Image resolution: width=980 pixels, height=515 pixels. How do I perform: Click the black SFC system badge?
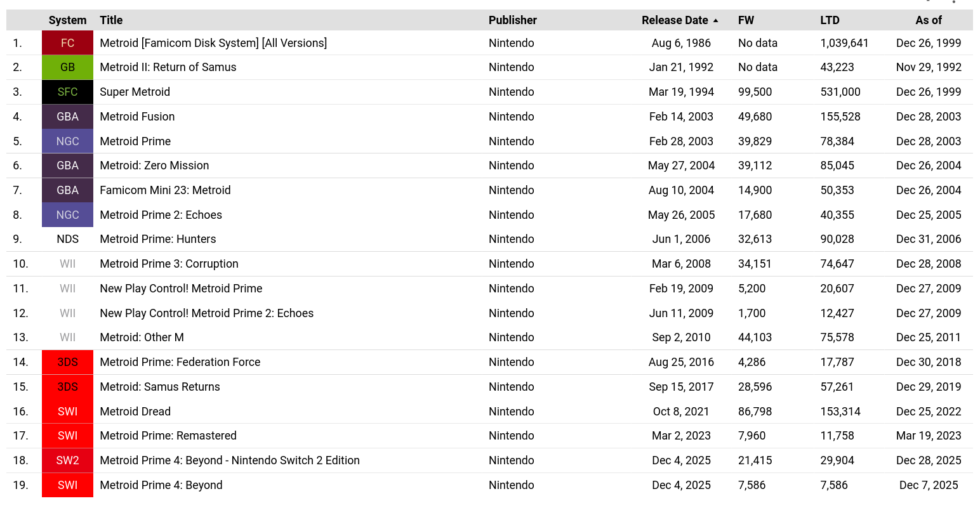click(x=67, y=92)
